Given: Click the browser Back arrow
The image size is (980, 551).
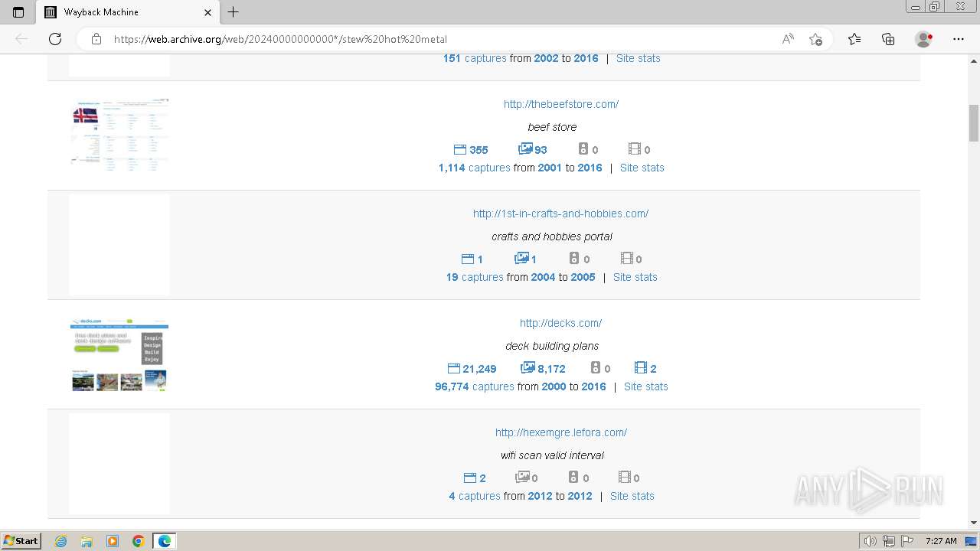Looking at the screenshot, I should pyautogui.click(x=21, y=39).
